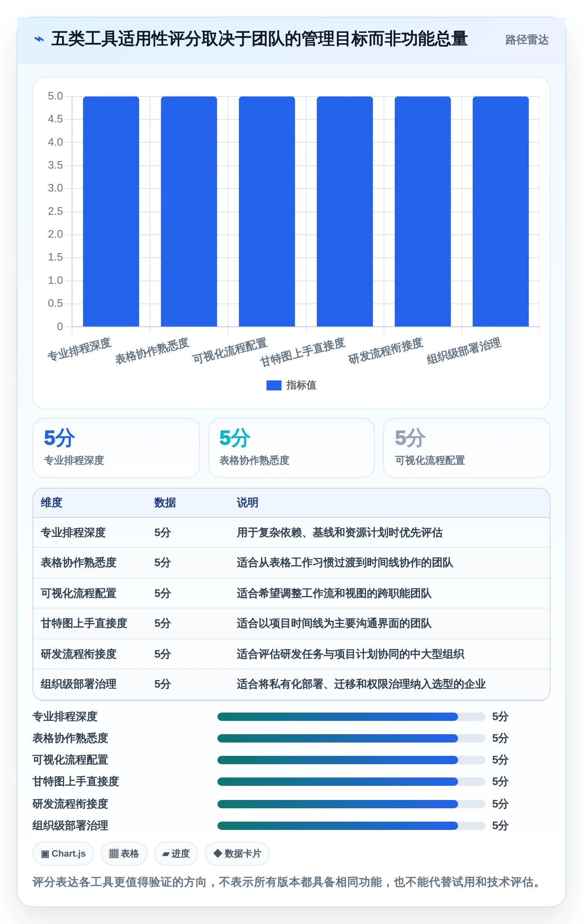The width and height of the screenshot is (583, 924).
Task: Click the 专业排程深度 chart bar
Action: [x=111, y=211]
